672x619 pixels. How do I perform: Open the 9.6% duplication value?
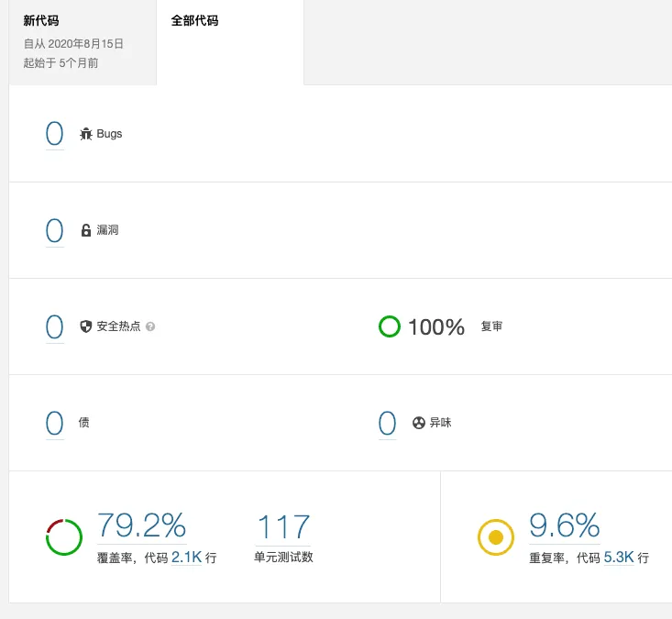click(565, 525)
